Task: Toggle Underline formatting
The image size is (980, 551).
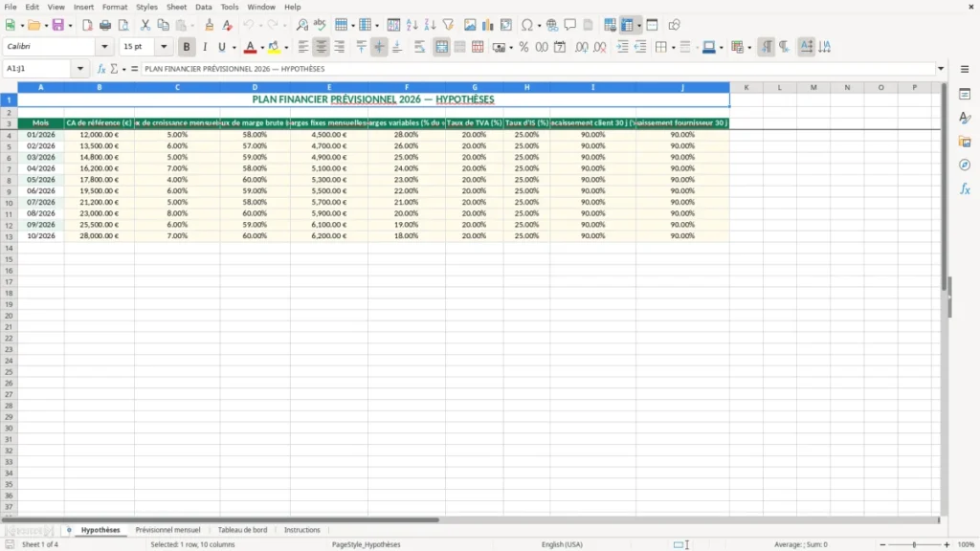Action: click(221, 47)
